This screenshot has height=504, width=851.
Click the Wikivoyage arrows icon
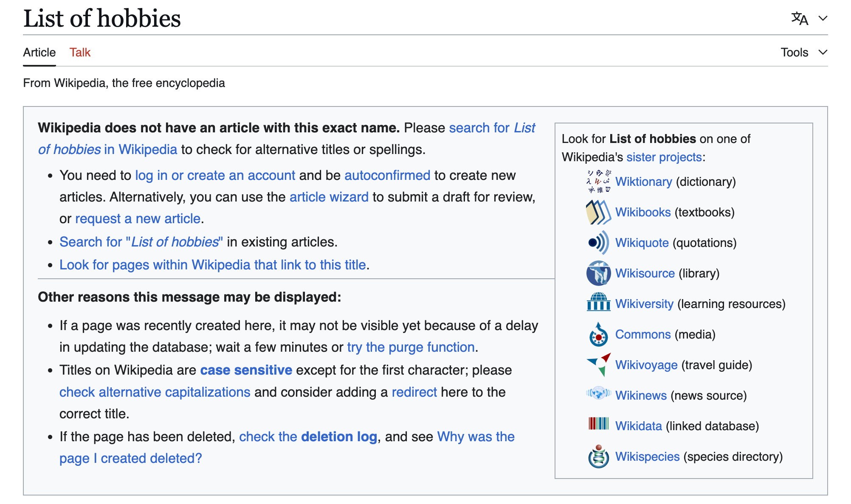(599, 365)
